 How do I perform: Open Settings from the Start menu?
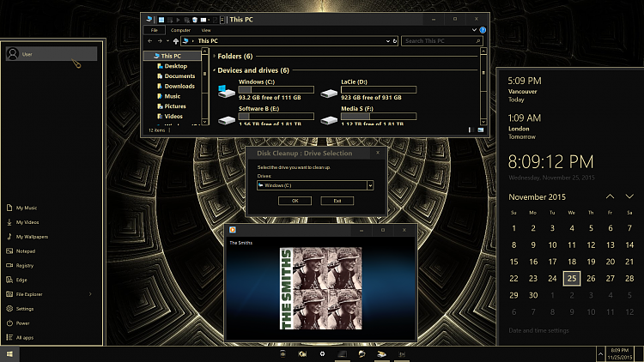coord(52,308)
